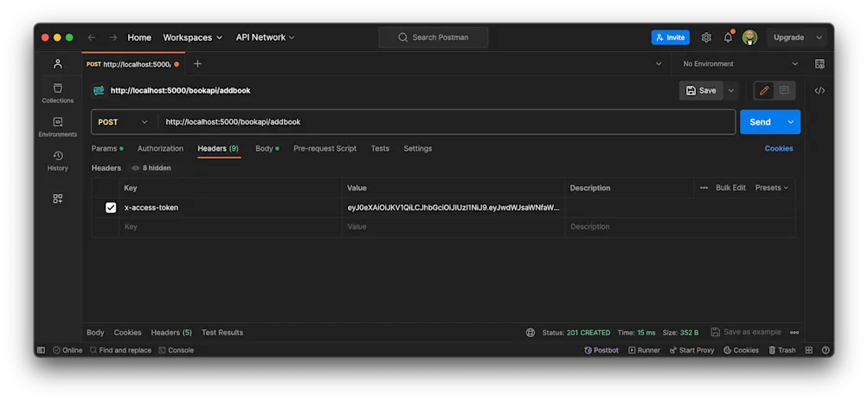Image resolution: width=868 pixels, height=402 pixels.
Task: Uncheck the x-access-token header checkbox
Action: coord(111,207)
